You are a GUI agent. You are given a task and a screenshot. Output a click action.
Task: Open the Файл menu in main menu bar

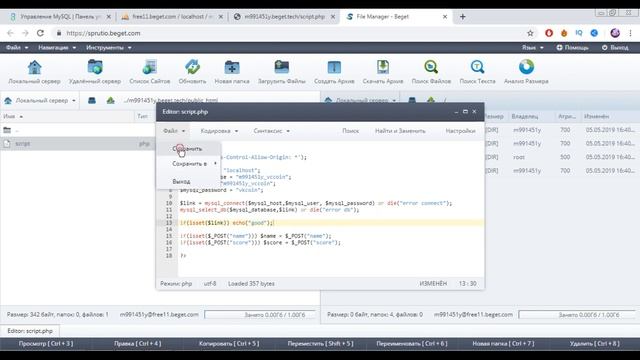click(x=17, y=48)
